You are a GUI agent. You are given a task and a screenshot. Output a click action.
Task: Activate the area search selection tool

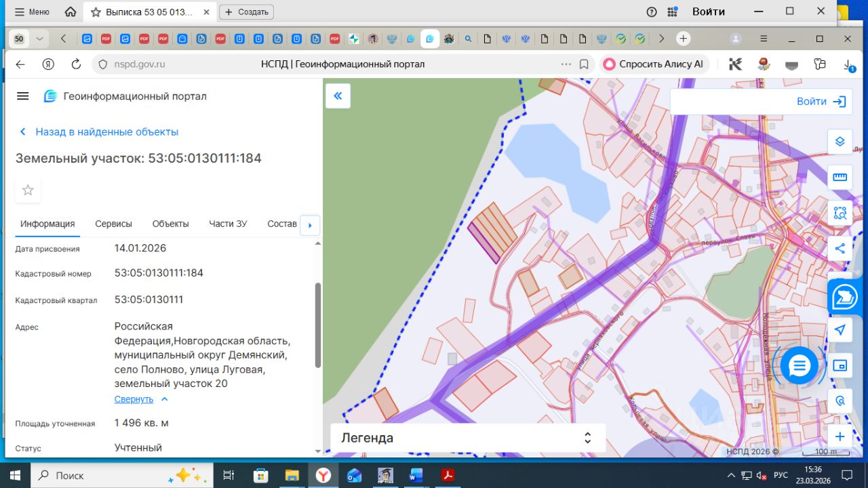(840, 213)
